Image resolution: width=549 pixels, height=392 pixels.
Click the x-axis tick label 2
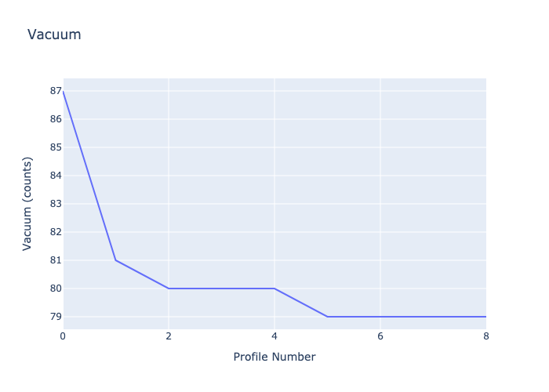169,336
